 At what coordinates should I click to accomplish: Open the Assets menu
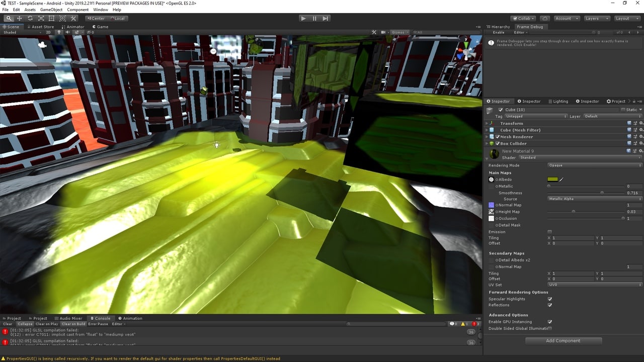pos(30,10)
